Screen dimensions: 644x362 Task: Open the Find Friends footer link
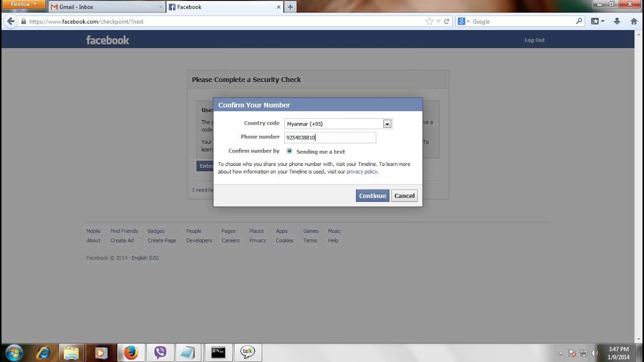124,231
